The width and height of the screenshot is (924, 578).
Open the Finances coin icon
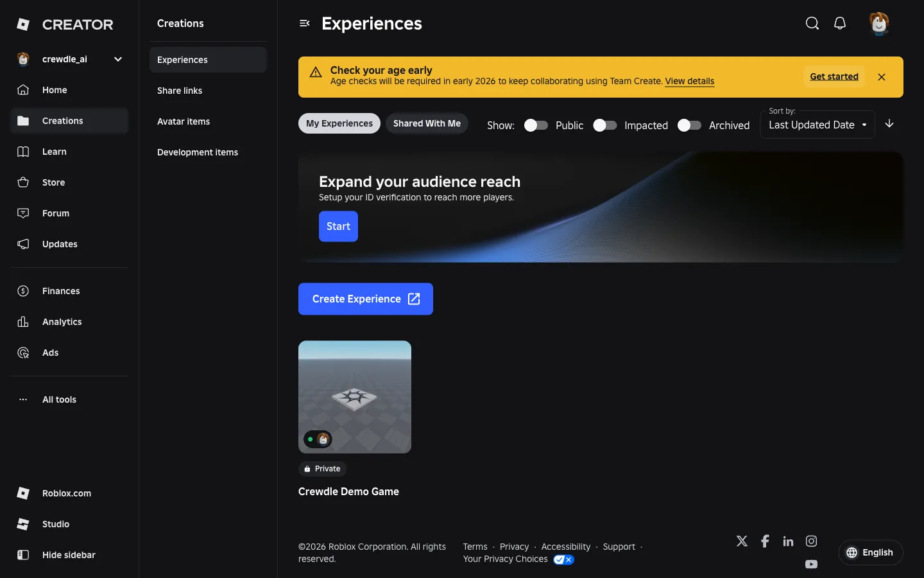pyautogui.click(x=23, y=291)
